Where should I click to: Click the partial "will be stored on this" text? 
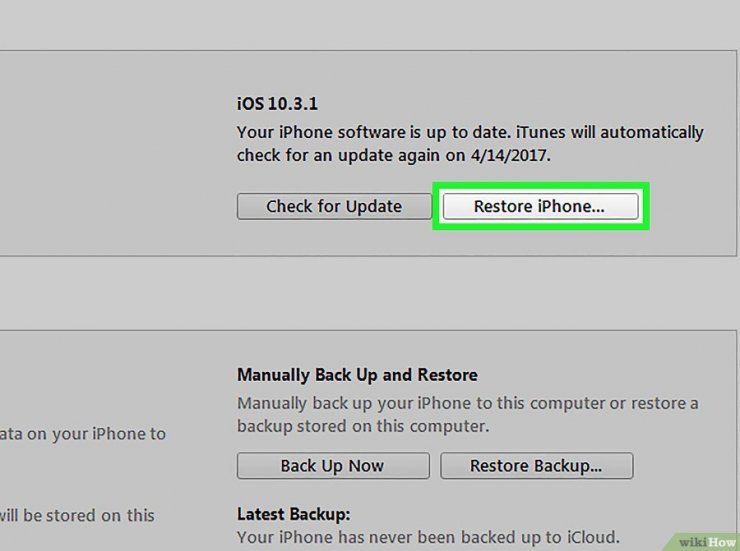[x=77, y=516]
